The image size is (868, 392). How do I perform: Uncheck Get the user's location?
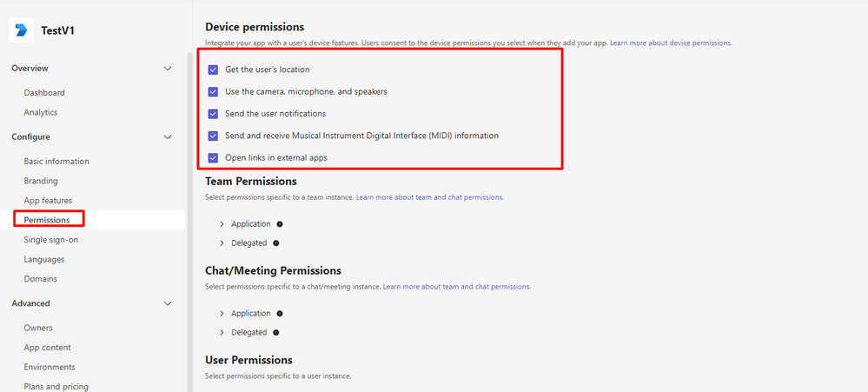pyautogui.click(x=213, y=70)
